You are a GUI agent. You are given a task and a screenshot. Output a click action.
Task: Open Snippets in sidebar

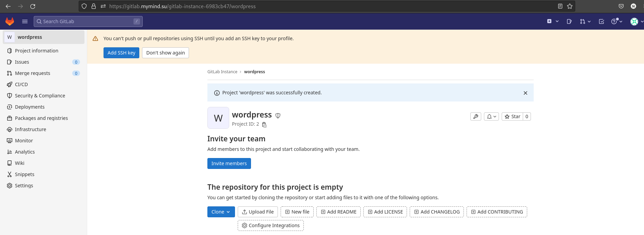(x=44, y=174)
